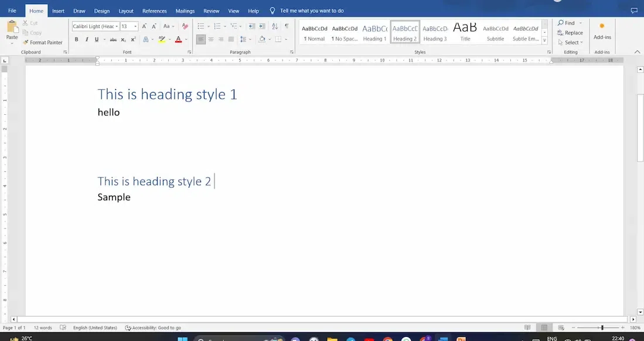Open the Select dropdown in Editing
644x341 pixels.
[x=571, y=42]
